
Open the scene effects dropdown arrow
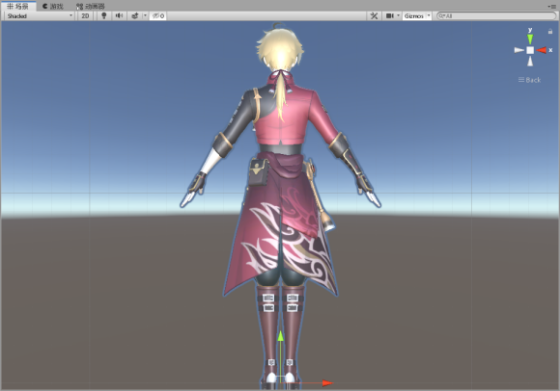145,16
